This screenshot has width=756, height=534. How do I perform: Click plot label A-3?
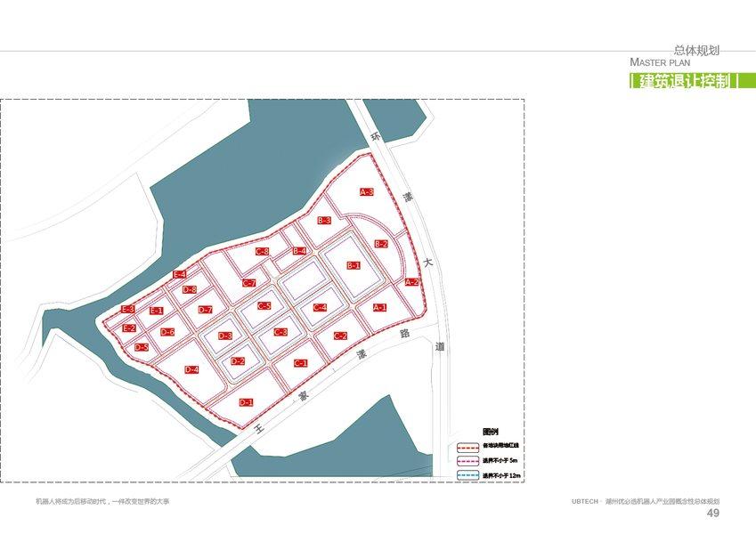(367, 192)
